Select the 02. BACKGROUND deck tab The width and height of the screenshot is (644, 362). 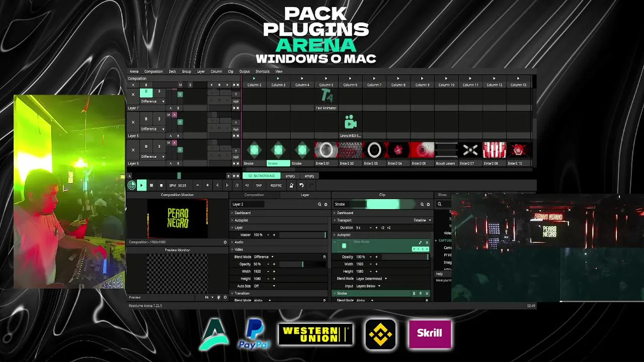(262, 176)
